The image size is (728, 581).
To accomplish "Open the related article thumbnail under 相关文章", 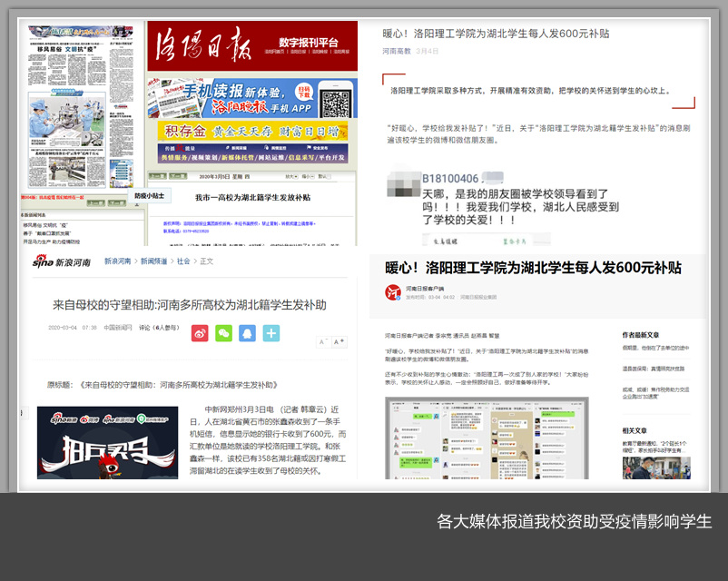I will [656, 467].
